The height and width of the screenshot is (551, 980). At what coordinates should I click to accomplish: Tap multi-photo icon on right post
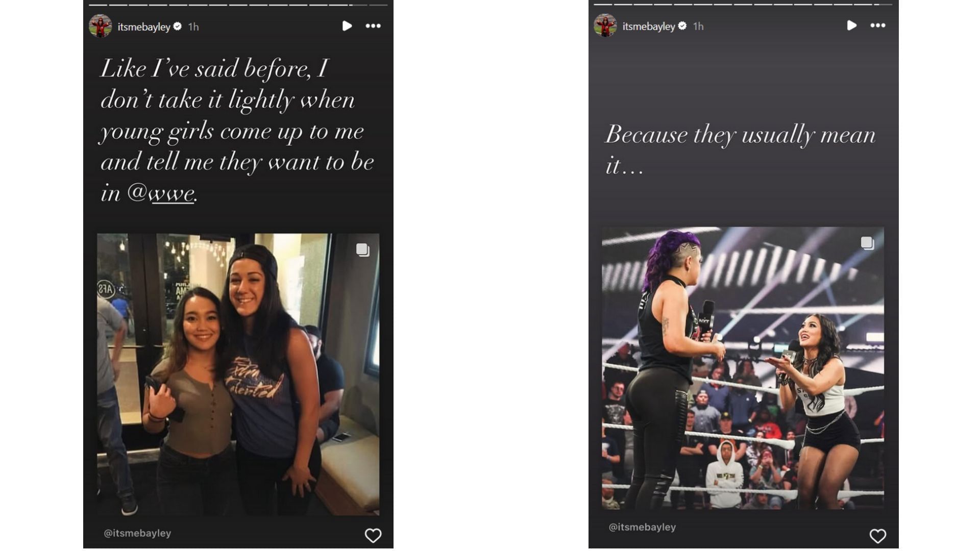868,243
